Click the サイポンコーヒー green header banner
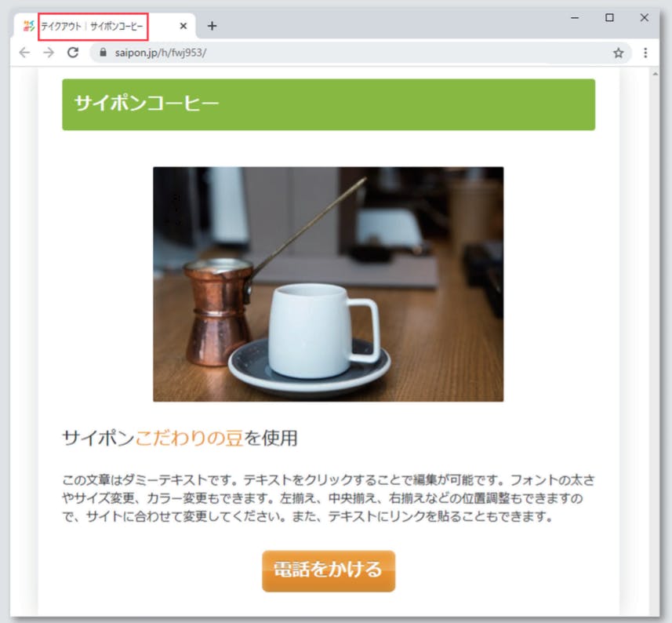 click(329, 104)
